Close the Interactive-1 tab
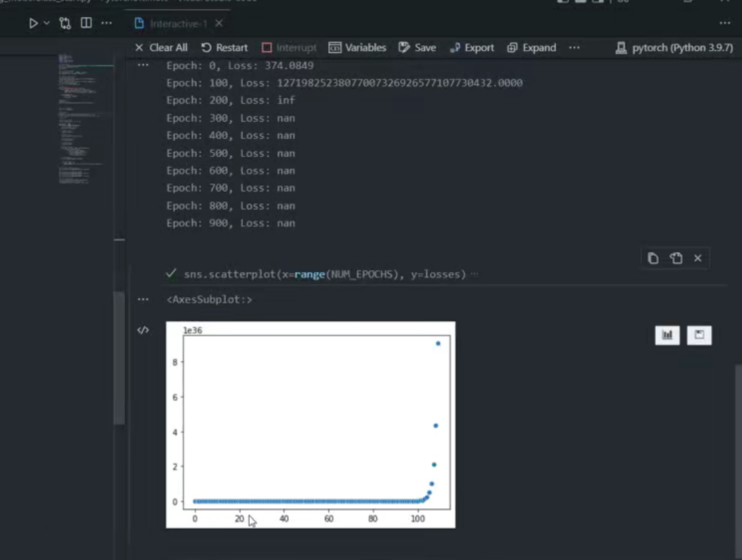 pos(219,23)
